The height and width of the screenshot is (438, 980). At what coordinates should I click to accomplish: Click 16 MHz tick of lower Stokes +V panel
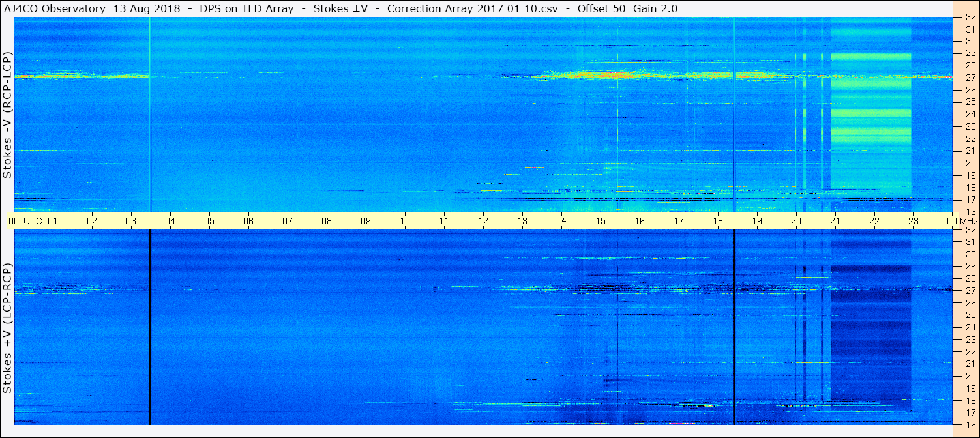coord(970,424)
